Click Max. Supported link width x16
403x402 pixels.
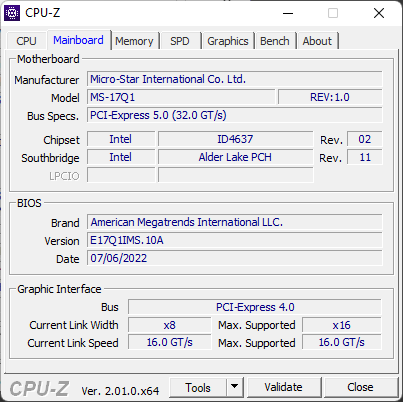(x=342, y=325)
